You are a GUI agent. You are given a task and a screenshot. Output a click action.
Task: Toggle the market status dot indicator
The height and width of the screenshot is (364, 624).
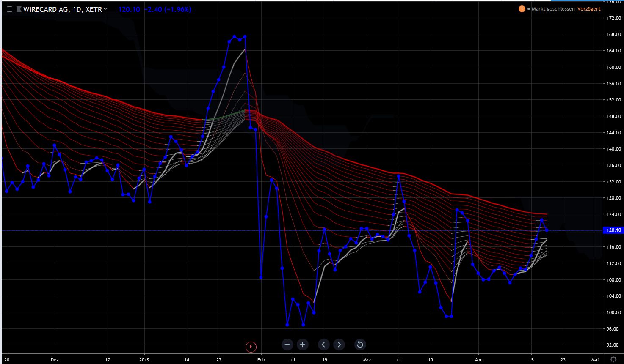(528, 8)
